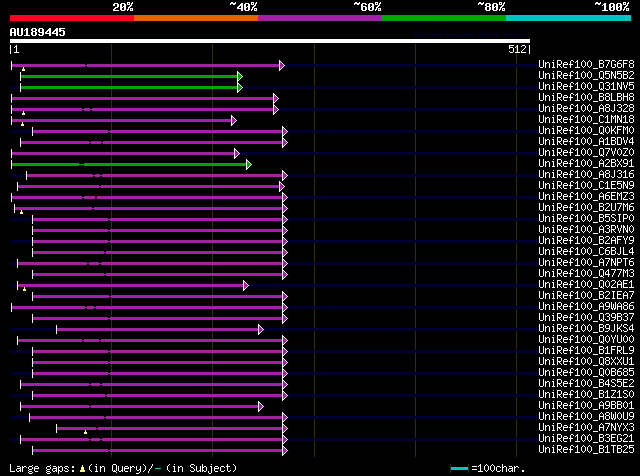Select UniRef100_A6EMZ3
This screenshot has height=476, width=640.
point(586,196)
